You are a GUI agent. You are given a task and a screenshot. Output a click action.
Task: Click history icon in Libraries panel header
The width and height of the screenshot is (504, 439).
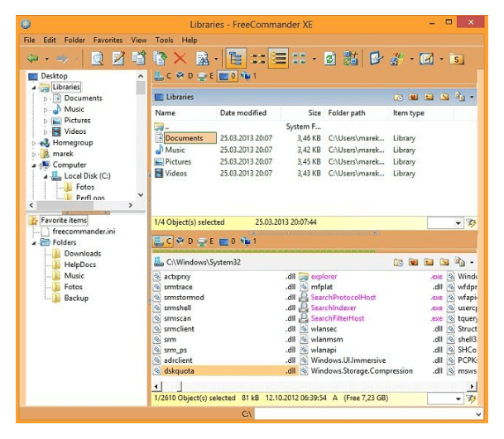(398, 97)
